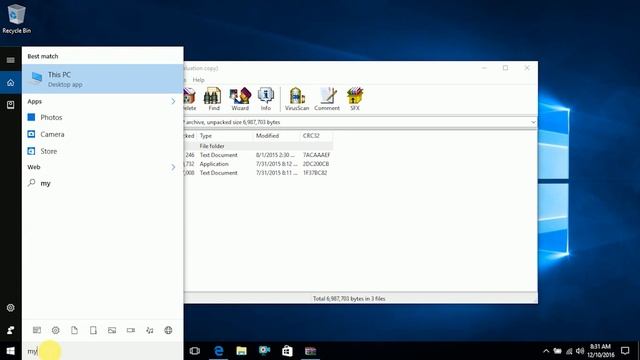Open the Help menu in WinRAR
Image resolution: width=640 pixels, height=360 pixels.
click(x=198, y=80)
